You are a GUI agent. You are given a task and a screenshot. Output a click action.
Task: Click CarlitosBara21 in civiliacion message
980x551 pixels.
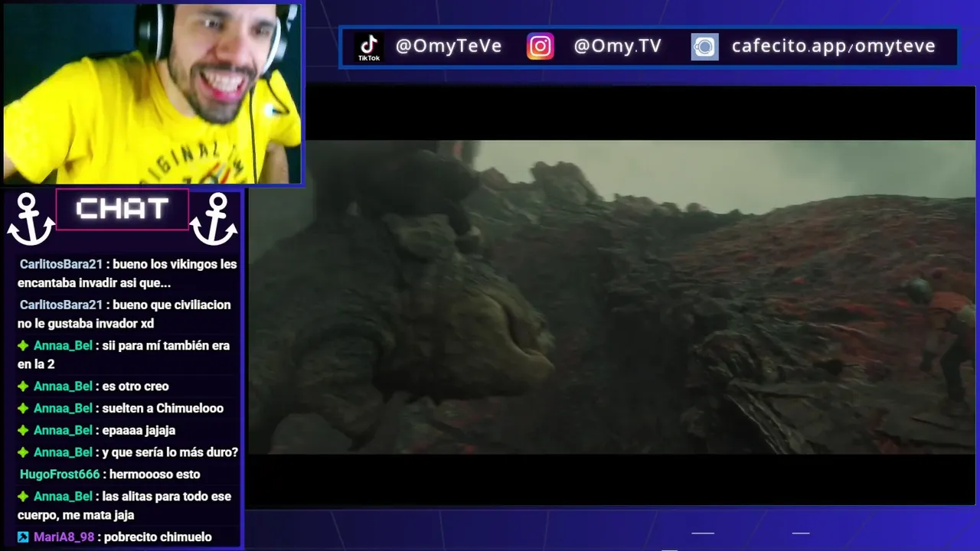point(61,305)
